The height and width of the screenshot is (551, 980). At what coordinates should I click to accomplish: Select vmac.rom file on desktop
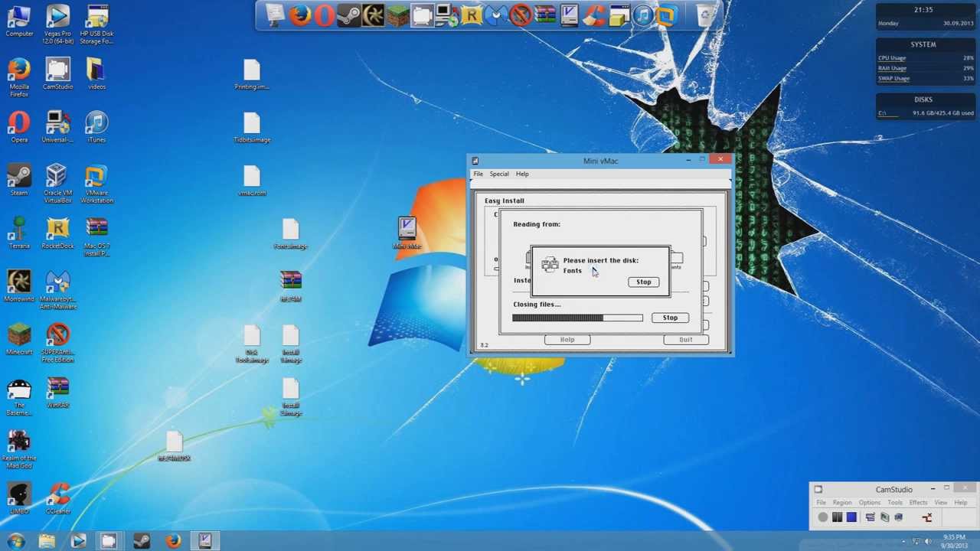[x=252, y=181]
